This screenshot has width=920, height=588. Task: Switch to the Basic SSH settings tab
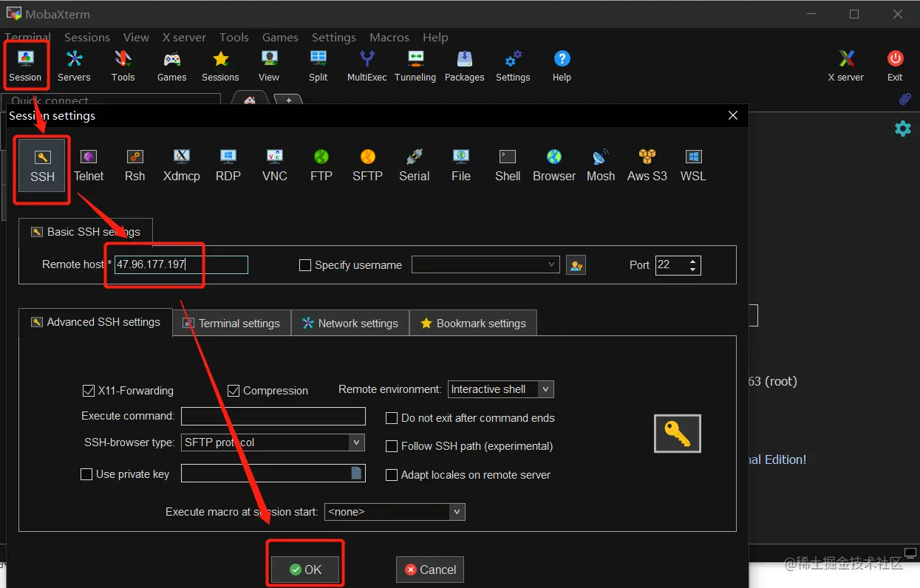pos(86,232)
